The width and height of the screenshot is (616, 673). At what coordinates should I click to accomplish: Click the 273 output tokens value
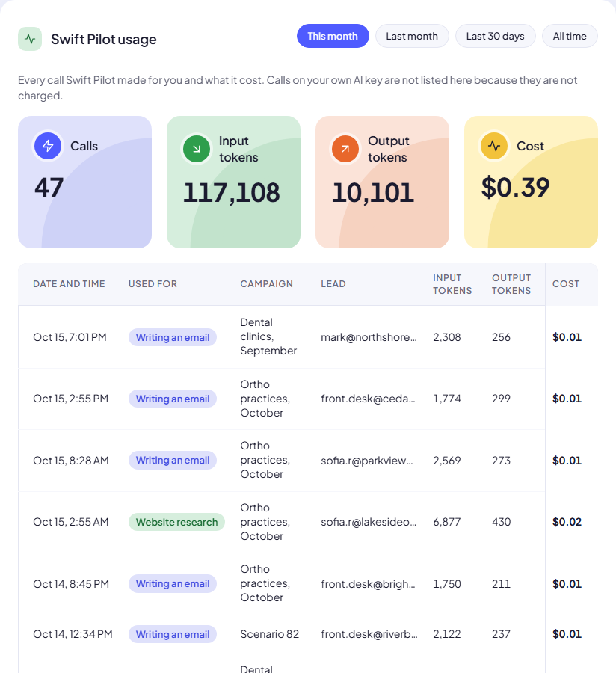click(x=501, y=461)
